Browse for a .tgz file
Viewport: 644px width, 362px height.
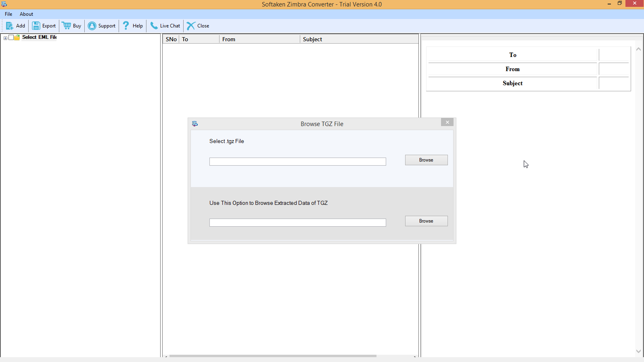tap(426, 160)
